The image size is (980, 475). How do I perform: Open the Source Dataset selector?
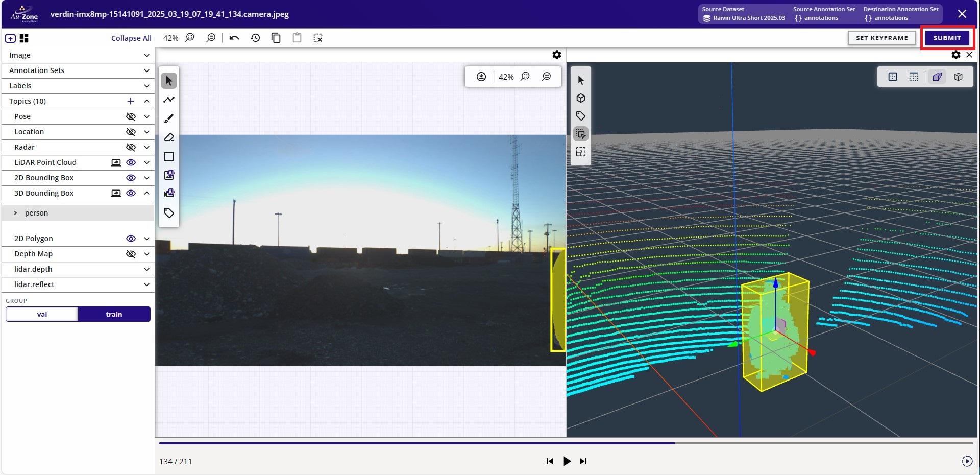click(744, 14)
